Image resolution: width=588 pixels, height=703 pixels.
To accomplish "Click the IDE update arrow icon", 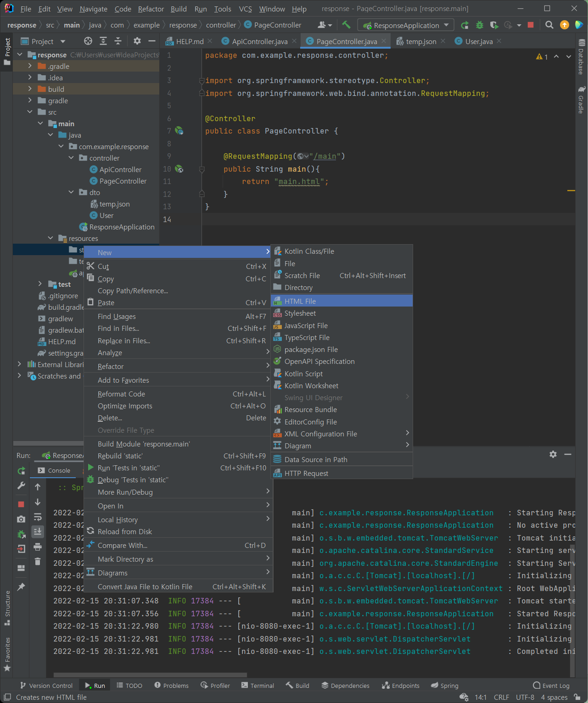I will tap(565, 25).
